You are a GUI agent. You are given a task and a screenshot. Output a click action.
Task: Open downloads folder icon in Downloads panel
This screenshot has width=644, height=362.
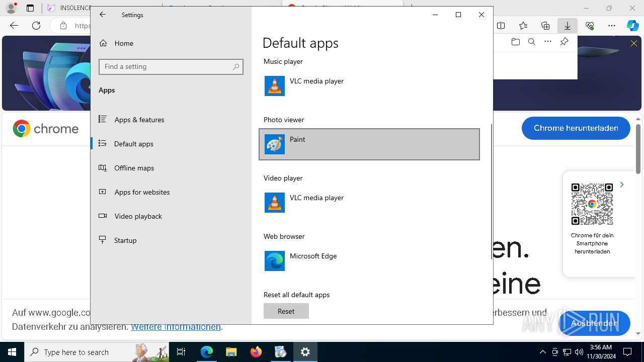pos(516,42)
